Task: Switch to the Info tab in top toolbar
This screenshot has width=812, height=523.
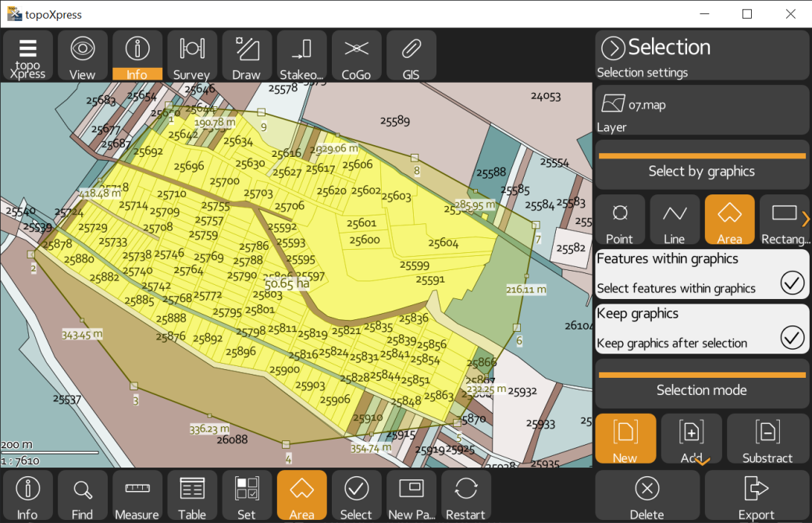Action: [137, 55]
